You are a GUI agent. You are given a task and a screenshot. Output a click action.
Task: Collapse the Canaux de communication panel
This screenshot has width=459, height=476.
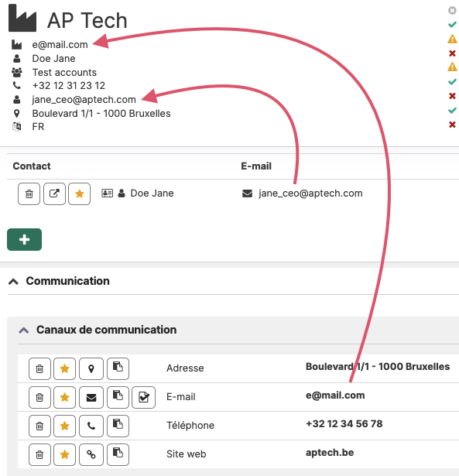(24, 330)
